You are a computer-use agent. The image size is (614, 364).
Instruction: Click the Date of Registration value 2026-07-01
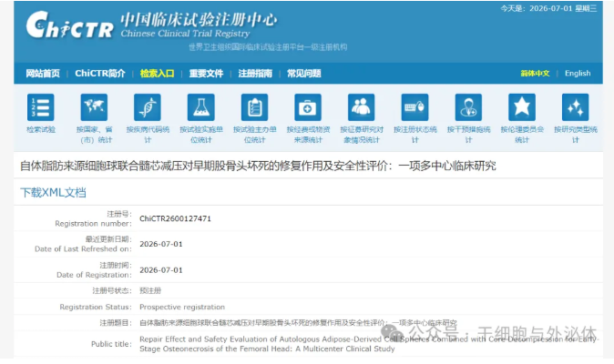[161, 270]
